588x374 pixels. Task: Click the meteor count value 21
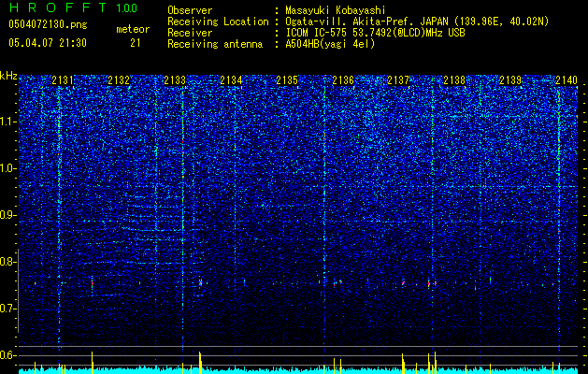pyautogui.click(x=136, y=43)
